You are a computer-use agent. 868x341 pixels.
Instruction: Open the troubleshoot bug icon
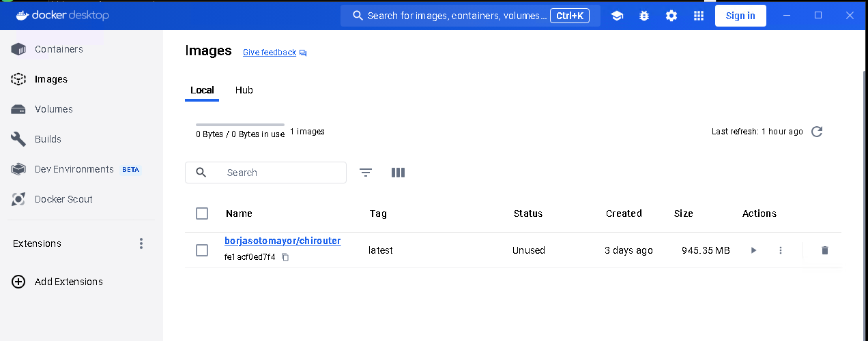(x=644, y=16)
